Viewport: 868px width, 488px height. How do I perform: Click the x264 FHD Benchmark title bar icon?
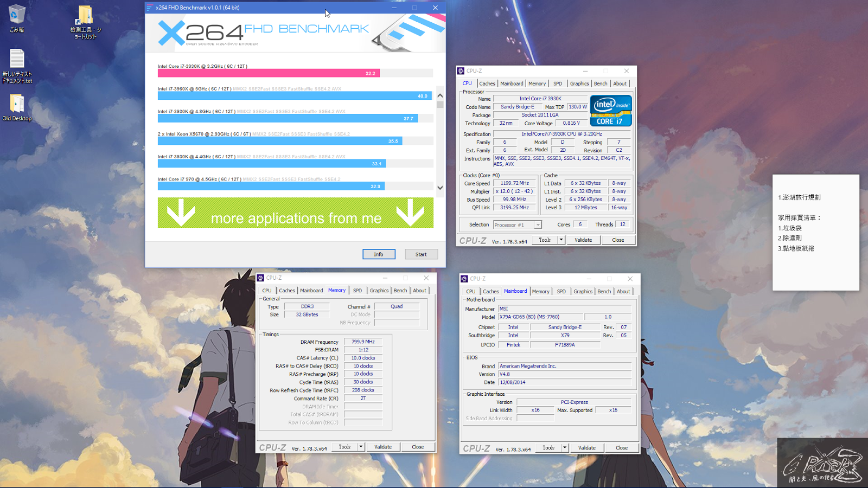(x=150, y=8)
